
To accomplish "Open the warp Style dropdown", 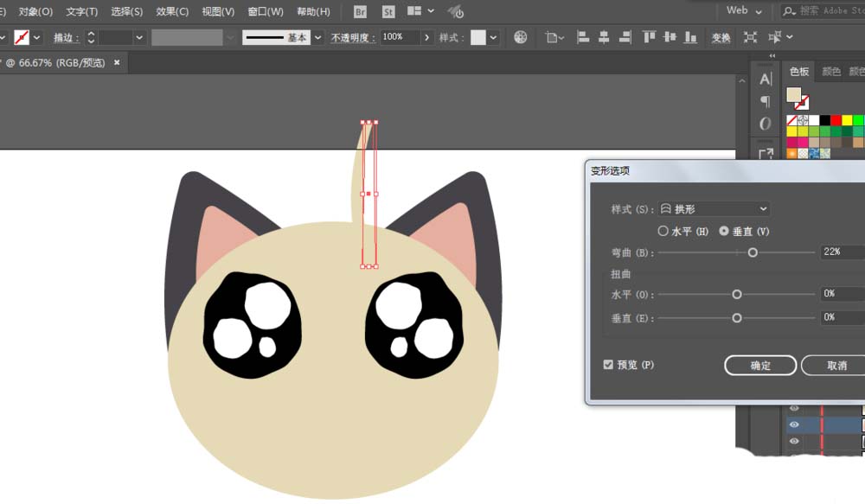I will (x=714, y=208).
